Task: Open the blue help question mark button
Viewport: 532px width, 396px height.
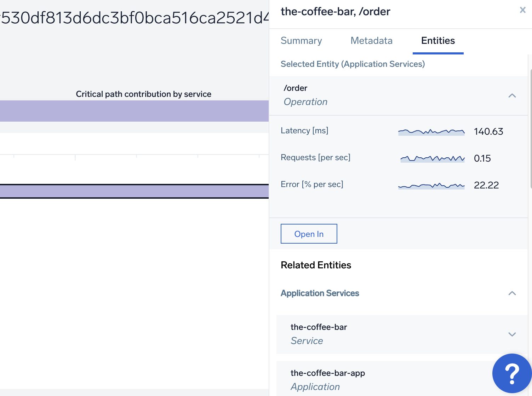Action: point(511,373)
